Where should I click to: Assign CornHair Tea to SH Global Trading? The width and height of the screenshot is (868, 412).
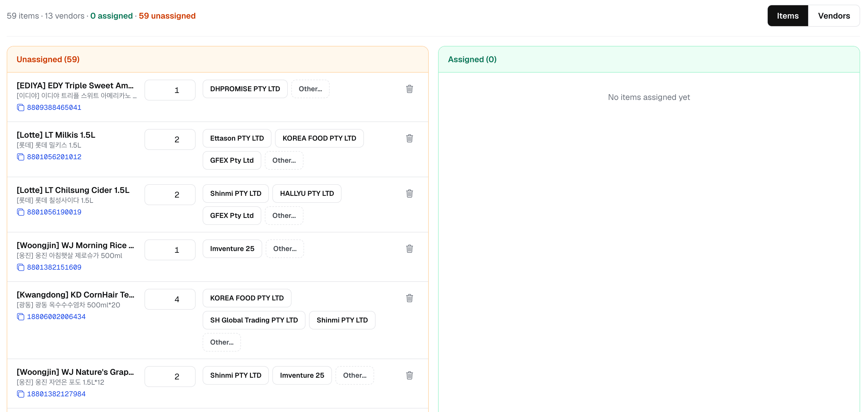point(254,320)
